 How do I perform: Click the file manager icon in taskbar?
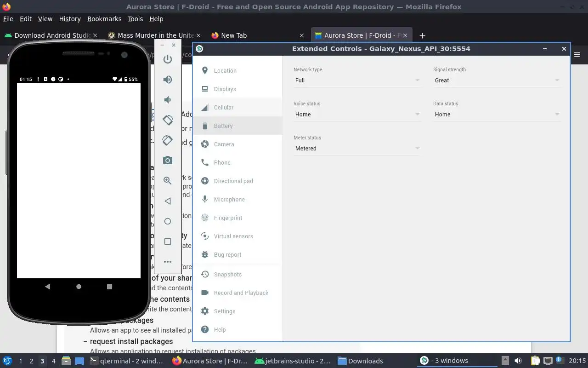[x=66, y=361]
